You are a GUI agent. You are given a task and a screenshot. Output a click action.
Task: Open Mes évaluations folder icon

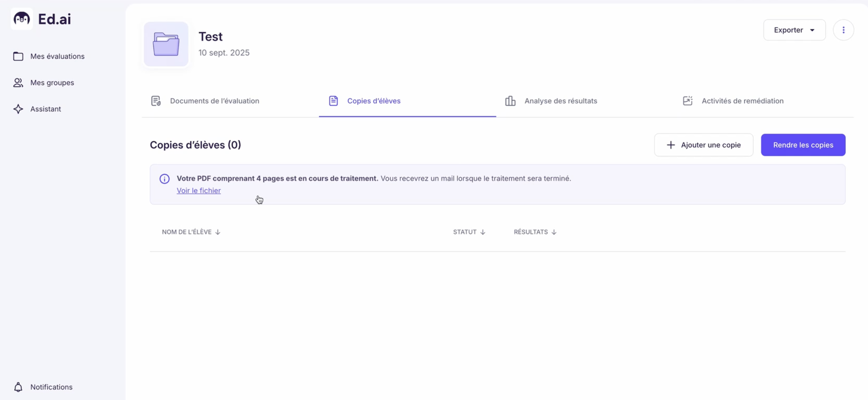18,56
